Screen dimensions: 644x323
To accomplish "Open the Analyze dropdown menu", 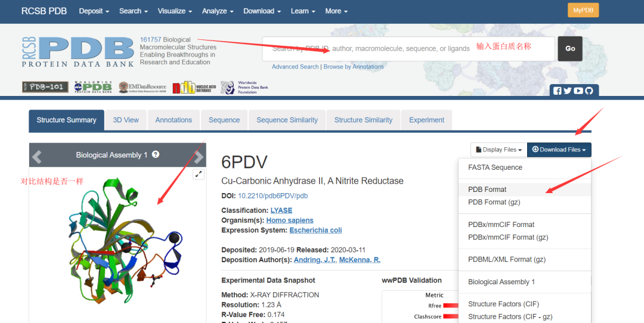I will pyautogui.click(x=218, y=11).
